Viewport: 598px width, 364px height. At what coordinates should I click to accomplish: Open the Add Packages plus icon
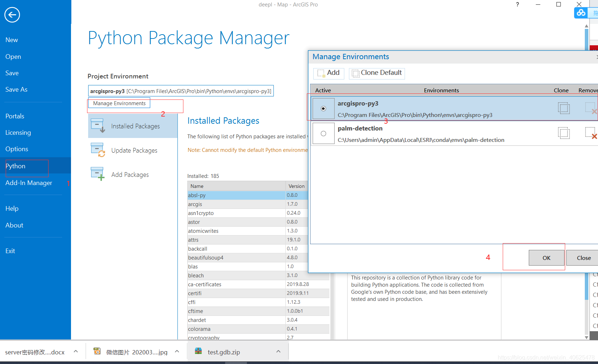coord(97,174)
